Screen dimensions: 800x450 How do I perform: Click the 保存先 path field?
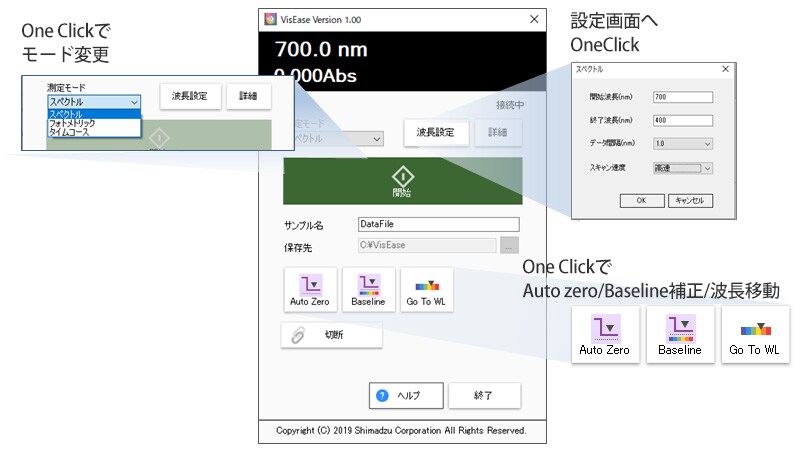pos(427,245)
